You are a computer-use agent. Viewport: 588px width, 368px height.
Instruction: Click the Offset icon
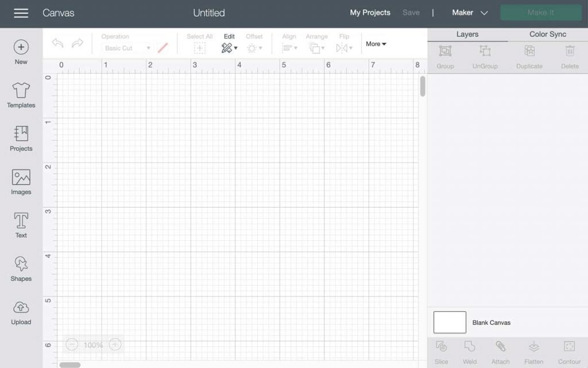pyautogui.click(x=252, y=48)
